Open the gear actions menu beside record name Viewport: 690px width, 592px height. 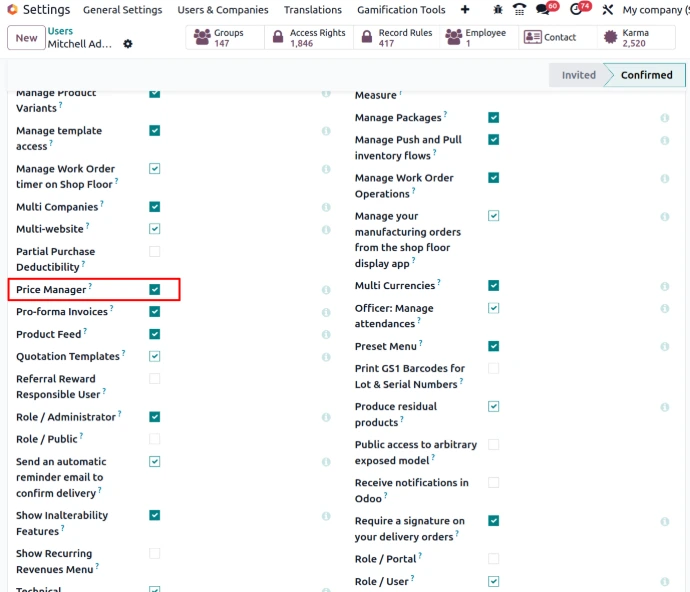[127, 44]
